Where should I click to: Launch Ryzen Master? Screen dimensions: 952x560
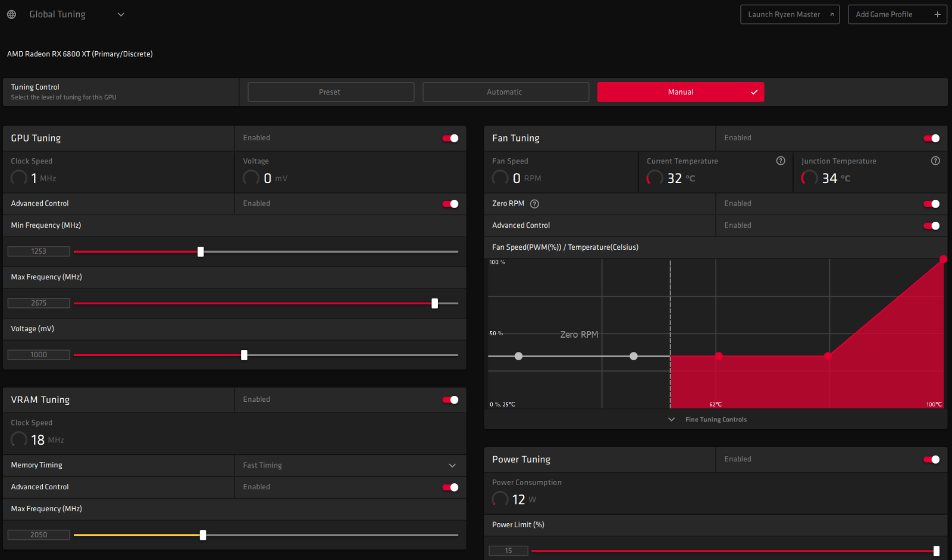[790, 14]
